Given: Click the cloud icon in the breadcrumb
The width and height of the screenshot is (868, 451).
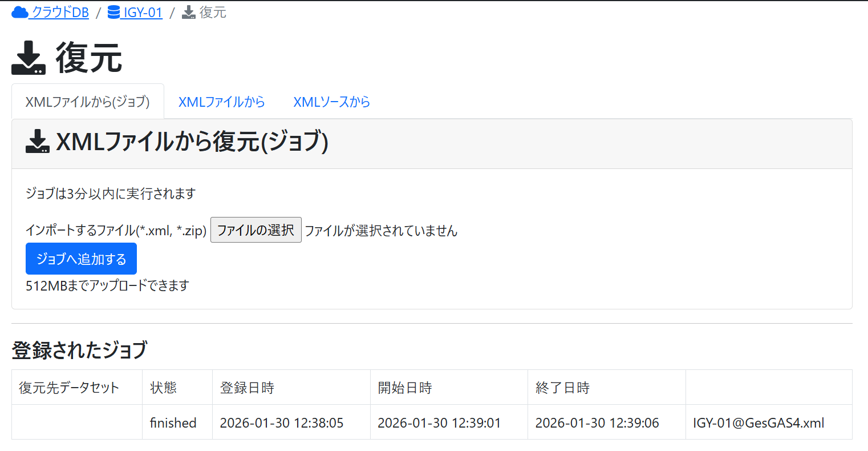Looking at the screenshot, I should 20,12.
